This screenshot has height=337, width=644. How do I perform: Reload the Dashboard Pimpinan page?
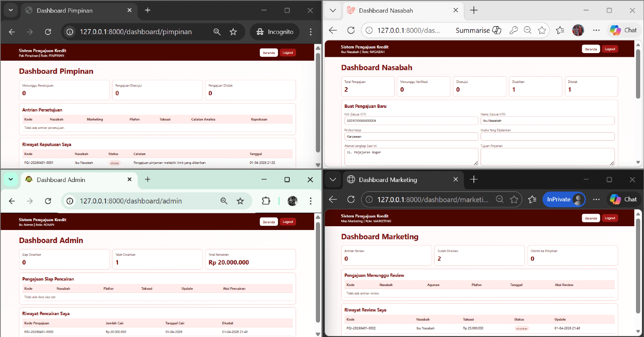pyautogui.click(x=48, y=32)
